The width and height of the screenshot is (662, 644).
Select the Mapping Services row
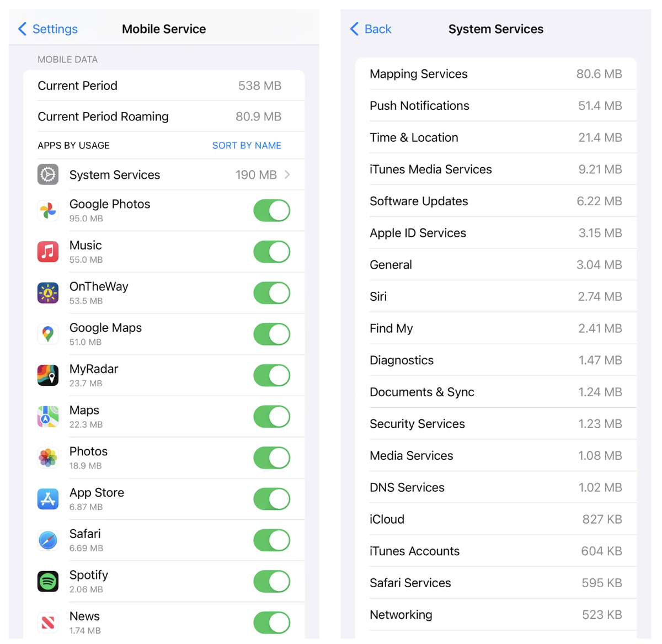496,73
